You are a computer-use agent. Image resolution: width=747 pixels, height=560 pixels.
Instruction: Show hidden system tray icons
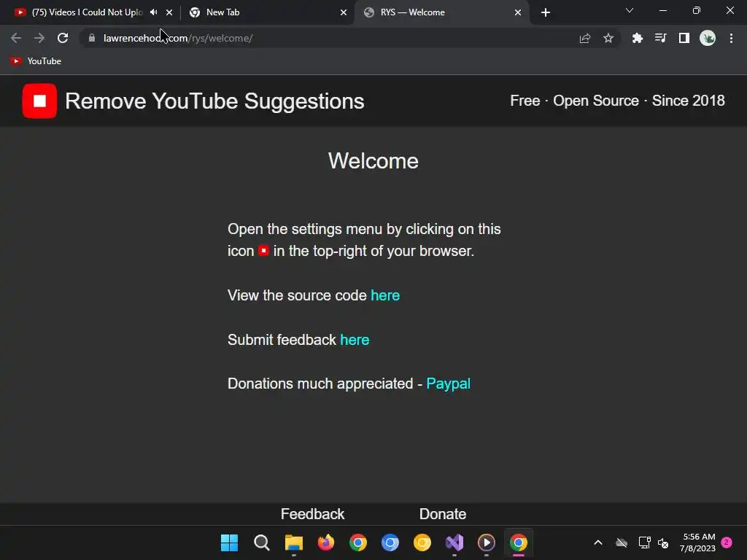click(x=598, y=542)
